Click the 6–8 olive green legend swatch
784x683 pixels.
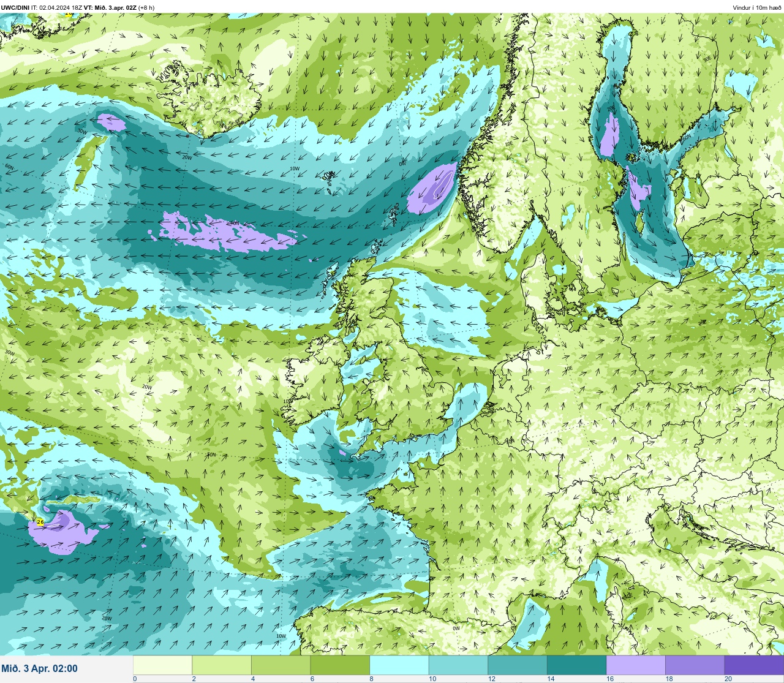(x=340, y=665)
